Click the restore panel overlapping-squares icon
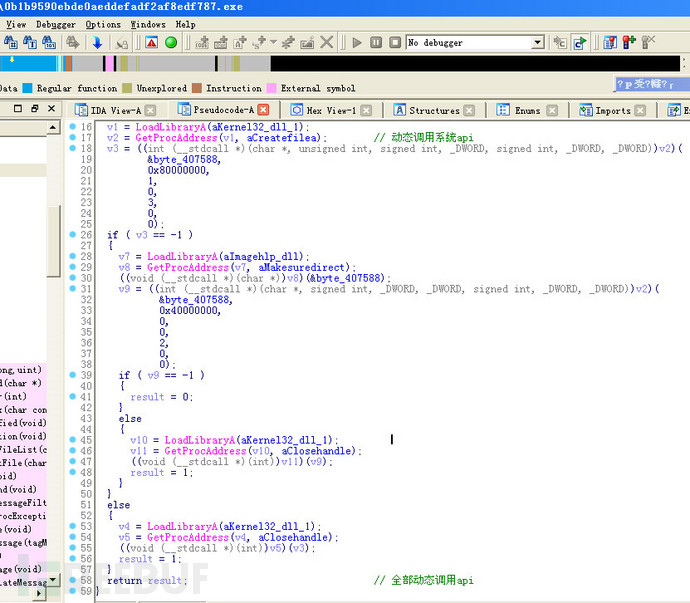Image resolution: width=690 pixels, height=603 pixels. click(35, 108)
